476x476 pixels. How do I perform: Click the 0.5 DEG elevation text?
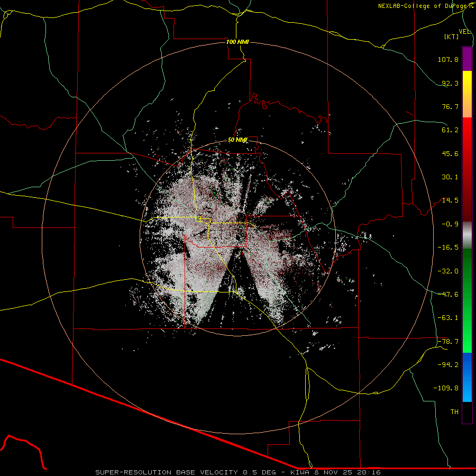pyautogui.click(x=259, y=472)
